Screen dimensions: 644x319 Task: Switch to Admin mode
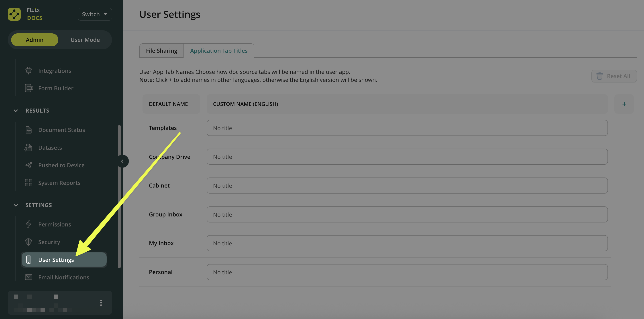coord(35,40)
